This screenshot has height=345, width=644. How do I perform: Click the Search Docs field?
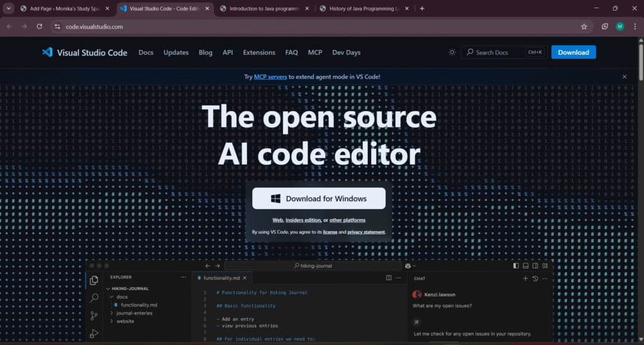[505, 53]
